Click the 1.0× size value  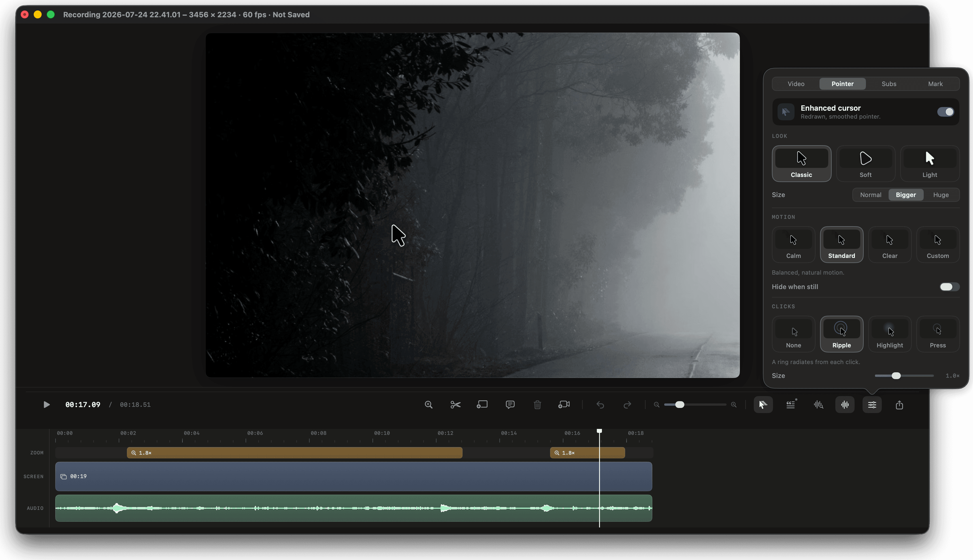952,376
